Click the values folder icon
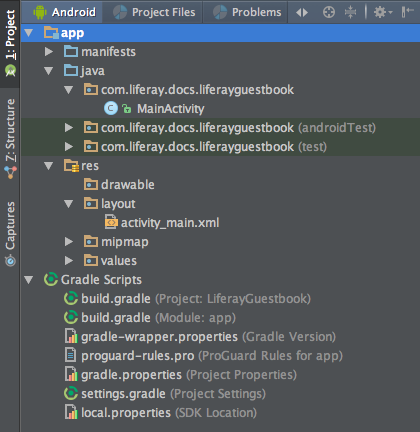Viewport: 420px width, 432px height. click(91, 261)
